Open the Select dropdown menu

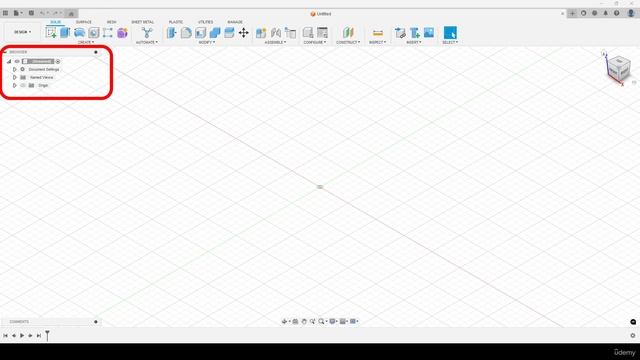pyautogui.click(x=450, y=42)
